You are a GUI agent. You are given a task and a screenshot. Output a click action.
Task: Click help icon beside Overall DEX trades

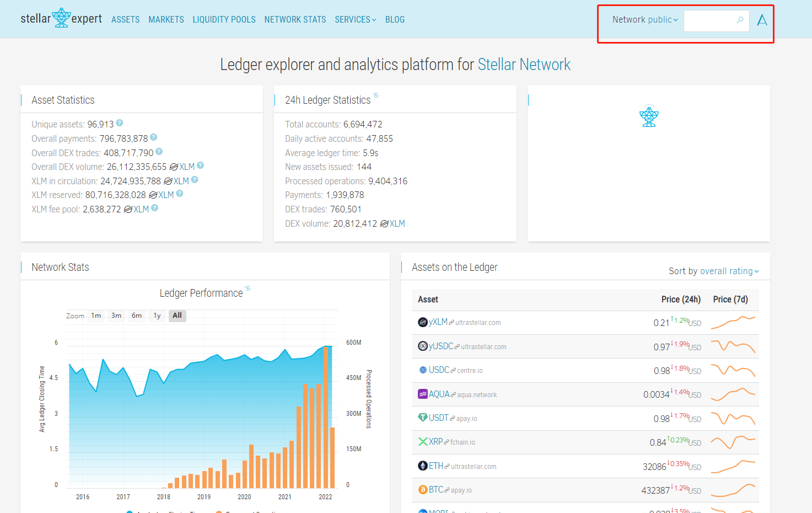pos(159,152)
